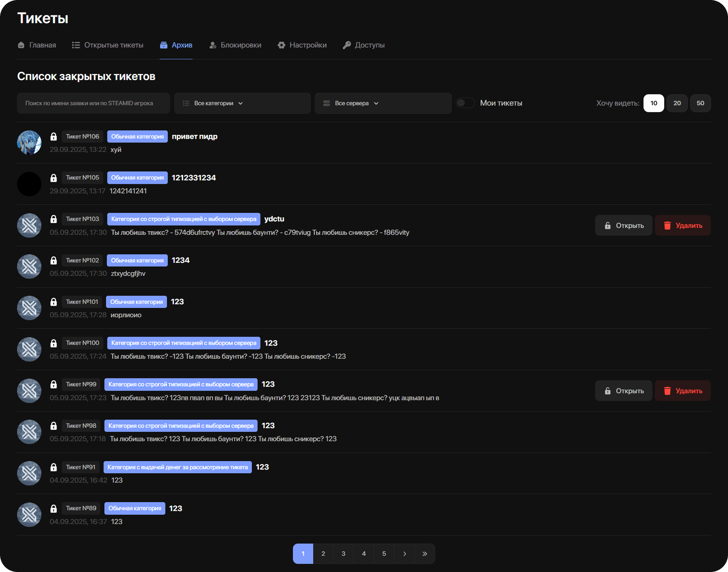Screen dimensions: 728x572
Task: Click the lock icon of Тикет №103
Action: [x=54, y=219]
